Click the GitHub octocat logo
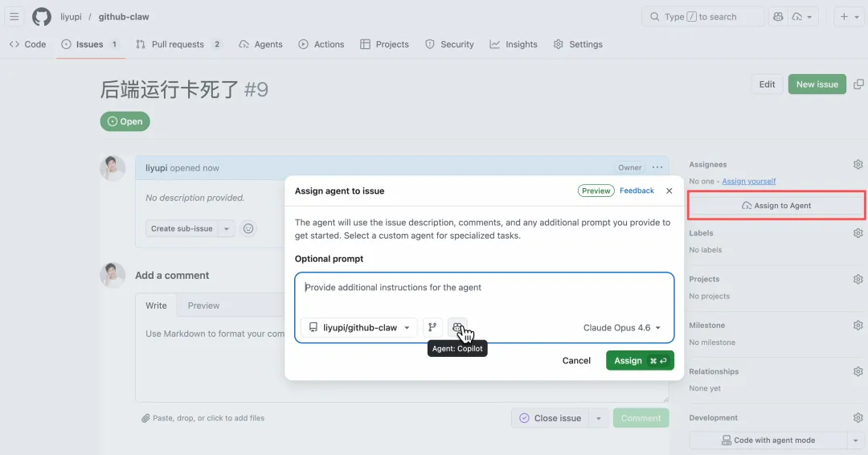868x455 pixels. pos(42,17)
